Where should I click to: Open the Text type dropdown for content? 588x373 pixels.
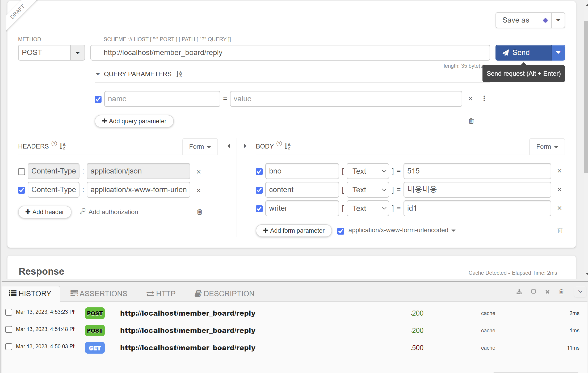coord(368,190)
